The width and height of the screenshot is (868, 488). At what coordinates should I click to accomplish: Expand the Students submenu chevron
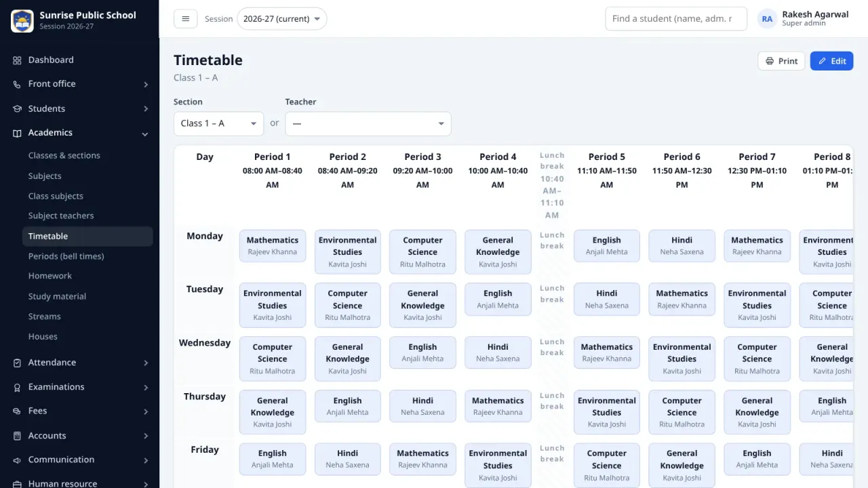(x=145, y=109)
